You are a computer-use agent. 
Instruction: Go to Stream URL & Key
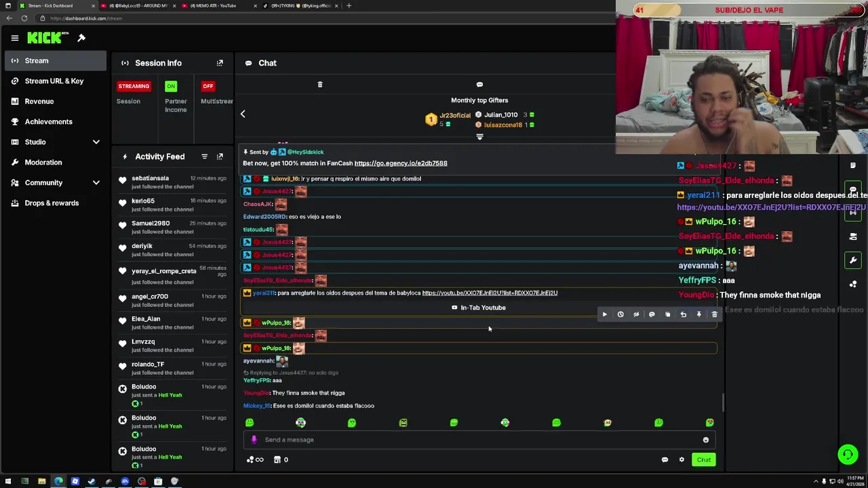point(56,81)
